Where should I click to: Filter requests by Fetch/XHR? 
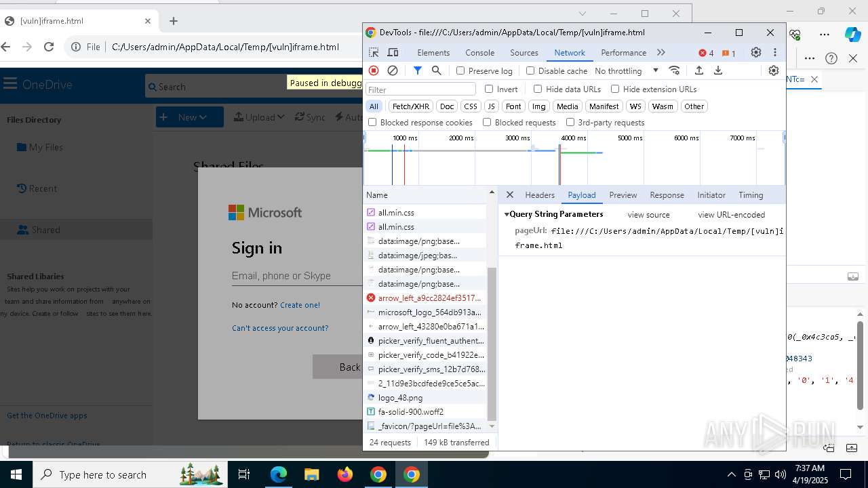[411, 106]
